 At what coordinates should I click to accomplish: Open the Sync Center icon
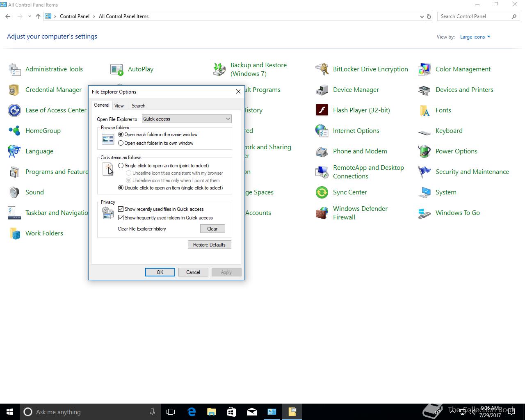point(322,192)
